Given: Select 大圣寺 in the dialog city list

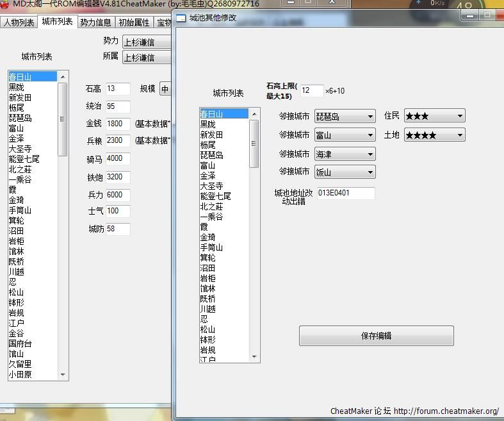Looking at the screenshot, I should coord(211,186).
